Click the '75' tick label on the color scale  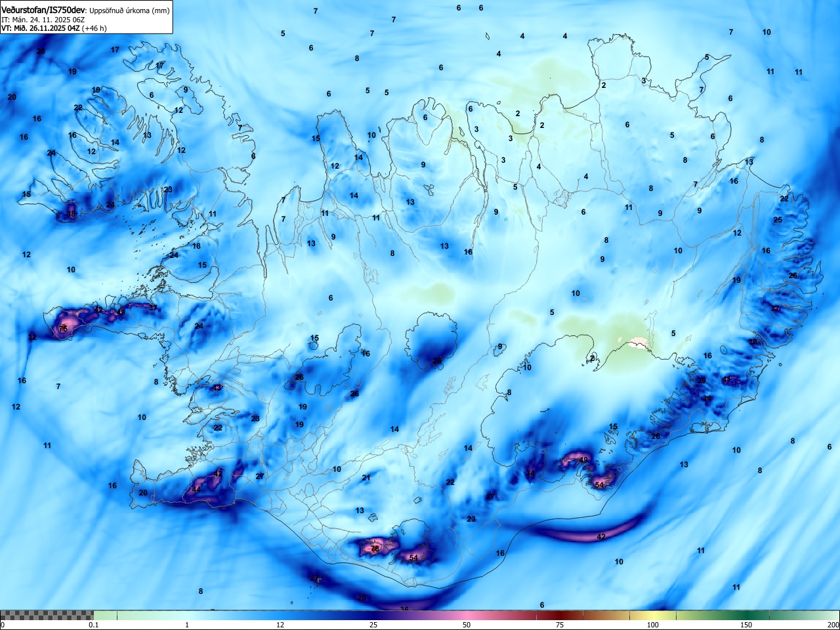click(x=559, y=625)
